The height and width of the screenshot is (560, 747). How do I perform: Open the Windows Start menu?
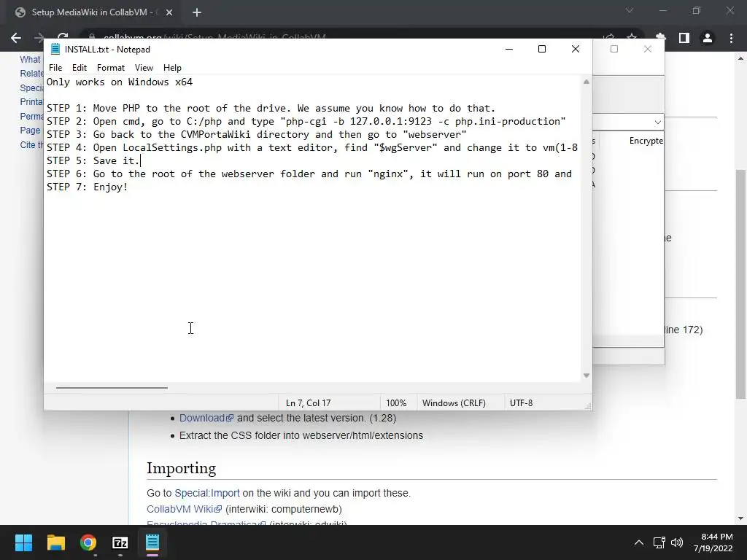23,542
